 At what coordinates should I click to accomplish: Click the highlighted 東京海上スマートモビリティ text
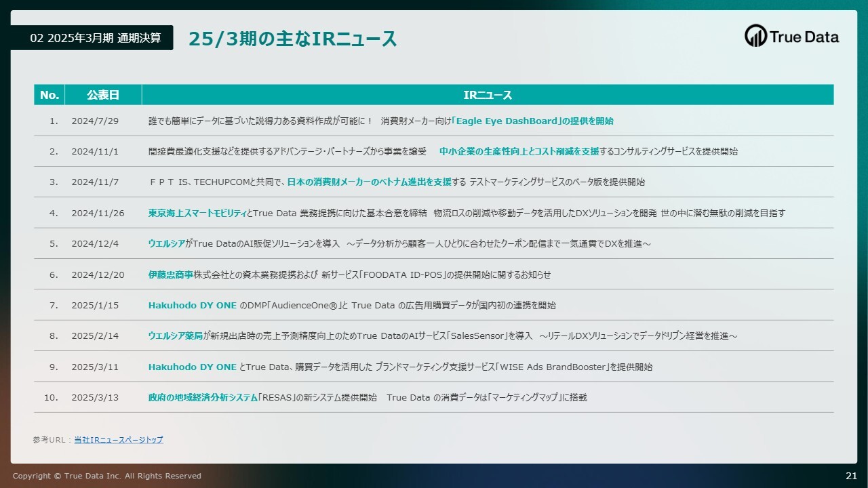[x=197, y=213]
